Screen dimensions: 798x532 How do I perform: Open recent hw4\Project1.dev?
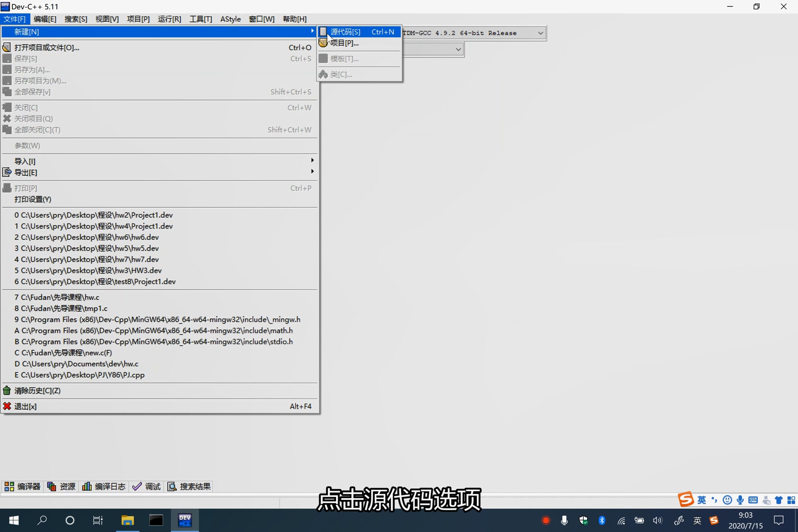(160, 226)
